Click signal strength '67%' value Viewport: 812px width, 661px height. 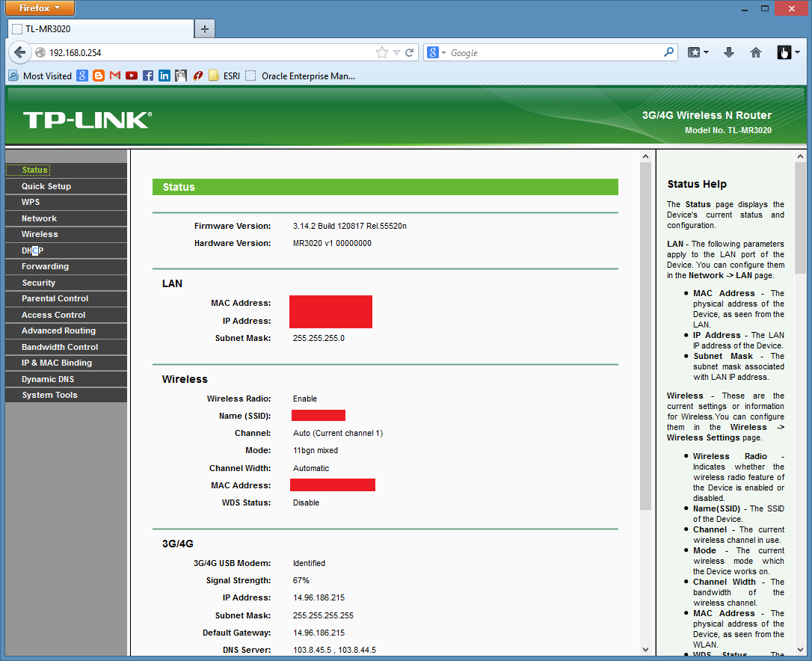301,580
